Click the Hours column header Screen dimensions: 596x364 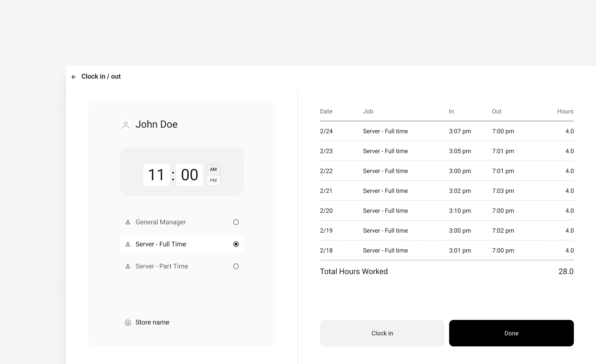(565, 111)
